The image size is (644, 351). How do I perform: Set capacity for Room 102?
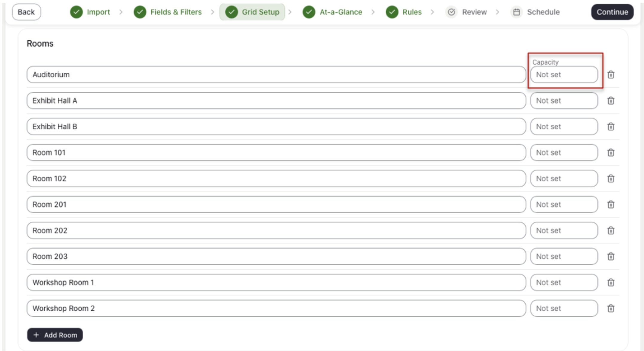coord(564,178)
